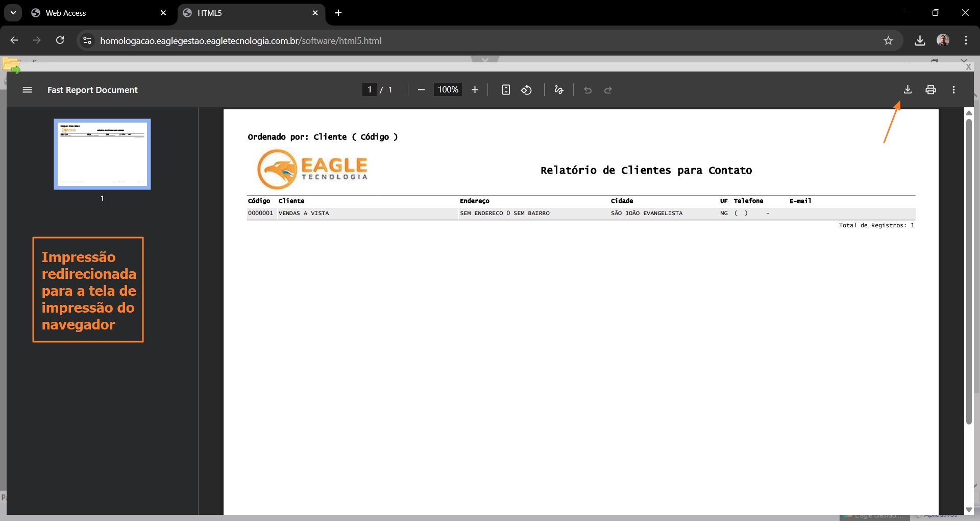Select the page 1 thumbnail
Viewport: 980px width, 521px height.
tap(102, 154)
